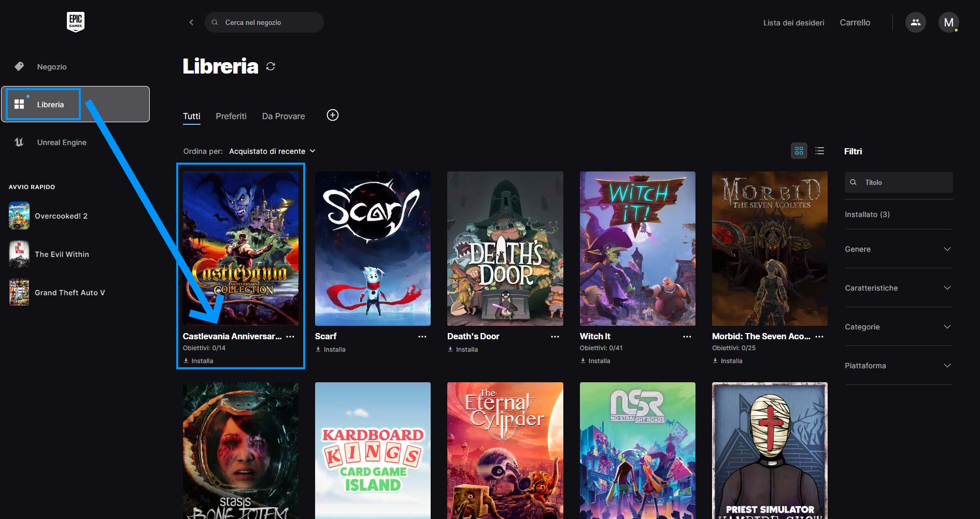The width and height of the screenshot is (980, 519).
Task: Refresh the library with the sync icon
Action: pos(271,66)
